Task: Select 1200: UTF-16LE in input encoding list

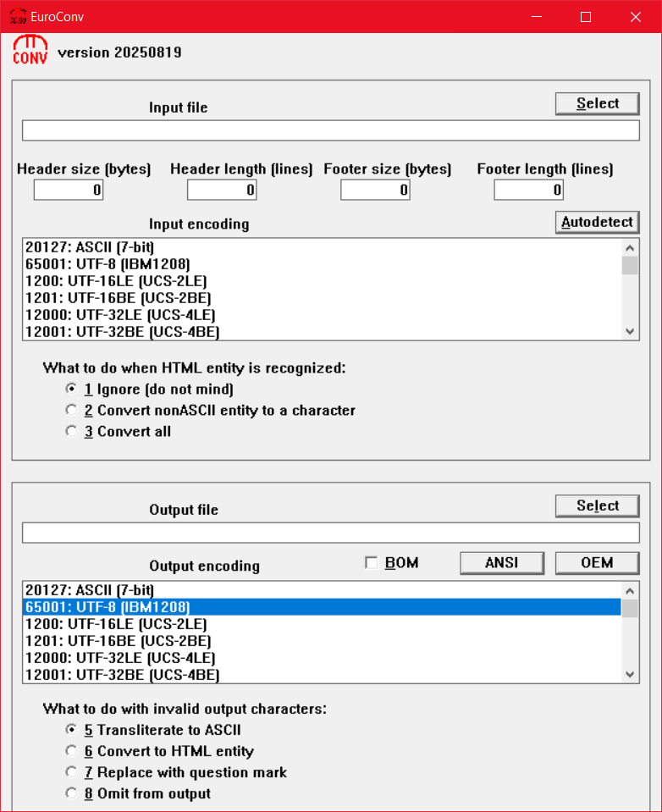Action: pos(116,281)
